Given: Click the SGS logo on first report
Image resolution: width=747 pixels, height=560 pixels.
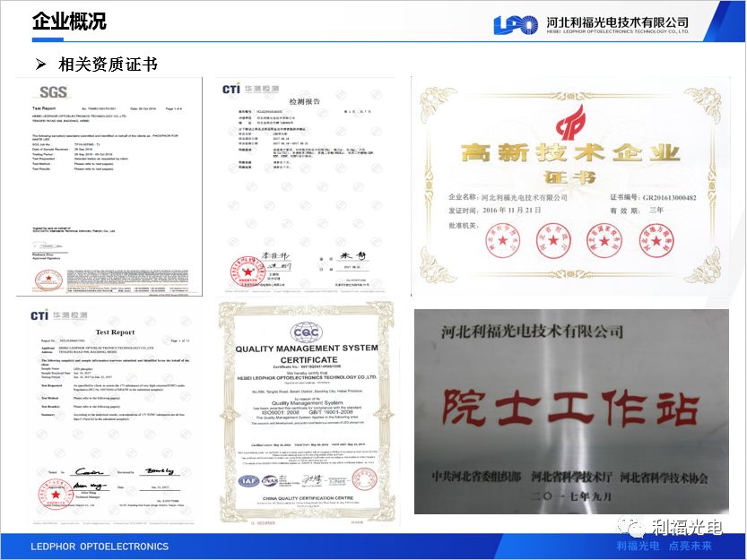Looking at the screenshot, I should pyautogui.click(x=53, y=90).
